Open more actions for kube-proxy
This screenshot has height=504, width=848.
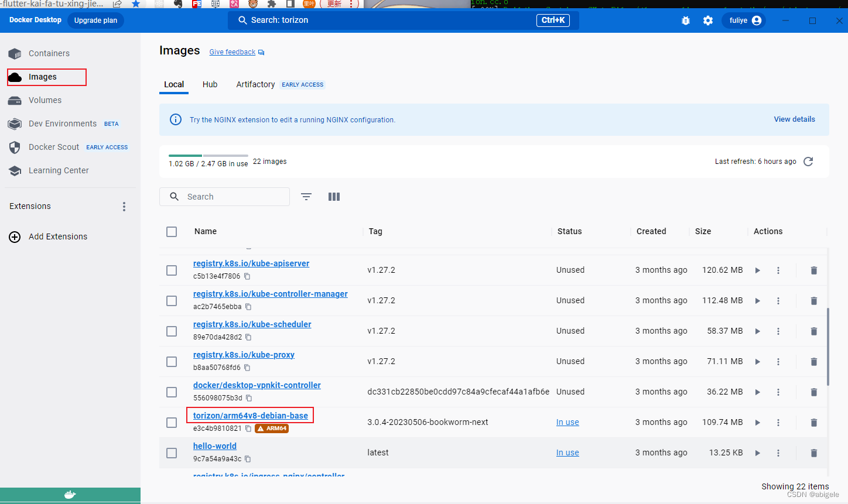pyautogui.click(x=778, y=362)
